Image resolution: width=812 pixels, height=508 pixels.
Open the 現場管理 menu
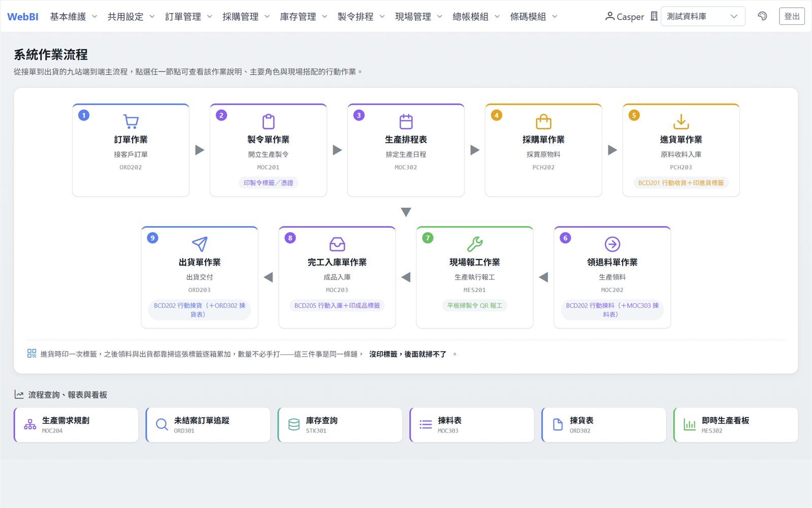point(419,17)
